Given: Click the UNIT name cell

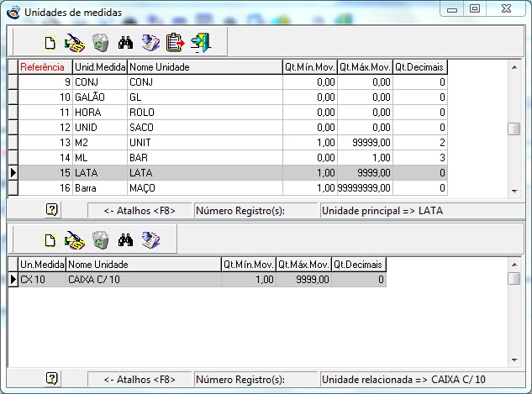Looking at the screenshot, I should tap(205, 143).
